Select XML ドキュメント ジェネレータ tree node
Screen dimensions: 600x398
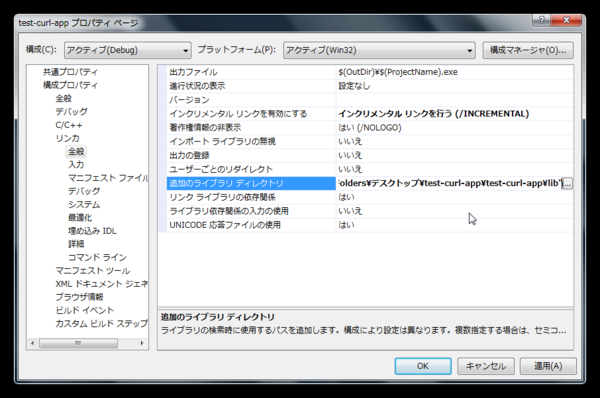pos(101,284)
